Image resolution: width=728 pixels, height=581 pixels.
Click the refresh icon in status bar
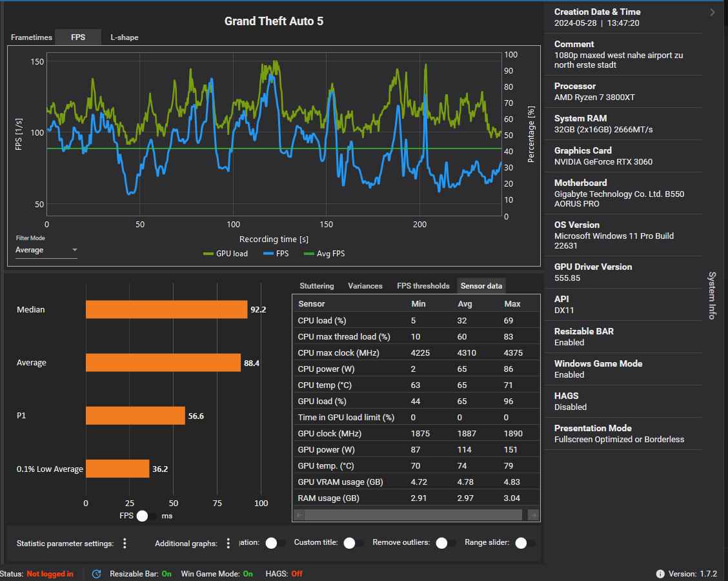tap(97, 573)
